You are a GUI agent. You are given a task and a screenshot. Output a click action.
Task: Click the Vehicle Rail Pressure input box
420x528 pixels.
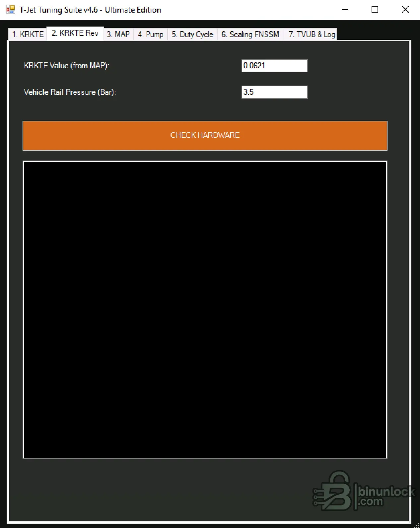(274, 92)
